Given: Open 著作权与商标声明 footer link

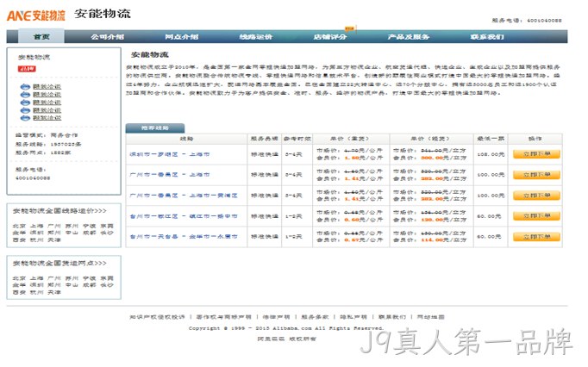Looking at the screenshot, I should [x=223, y=317].
